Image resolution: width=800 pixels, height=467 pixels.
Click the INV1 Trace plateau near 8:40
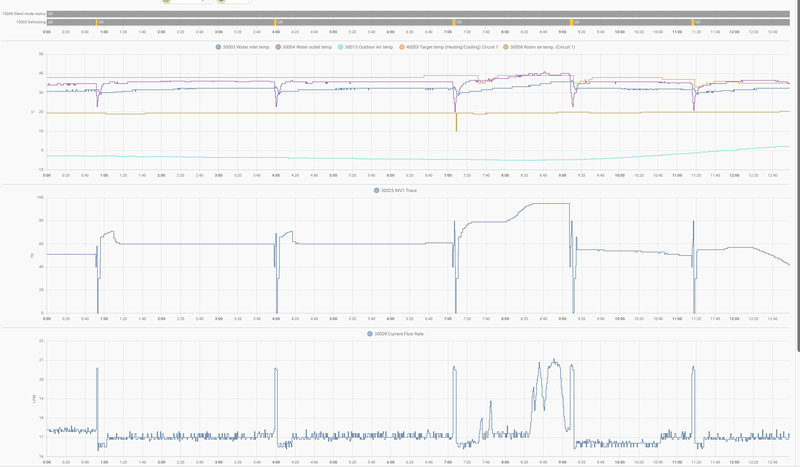click(545, 204)
